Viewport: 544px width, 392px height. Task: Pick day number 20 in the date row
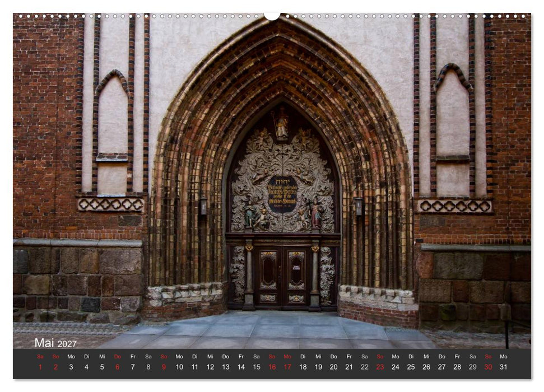[x=334, y=367]
